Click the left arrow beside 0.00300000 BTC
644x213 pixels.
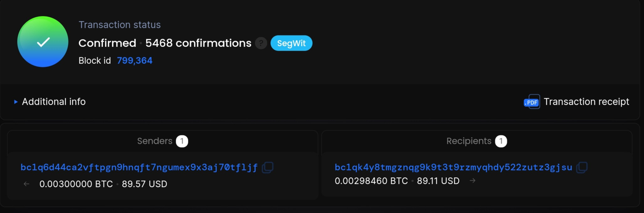point(27,184)
